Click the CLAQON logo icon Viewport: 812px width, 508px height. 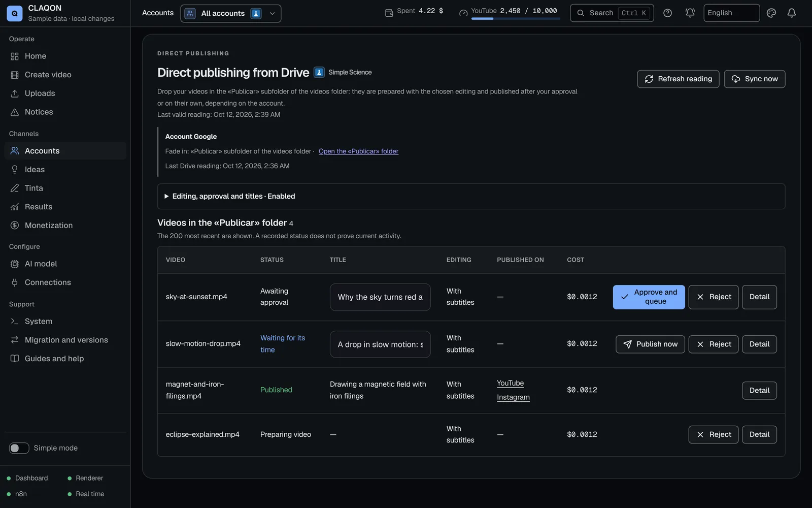click(x=14, y=13)
